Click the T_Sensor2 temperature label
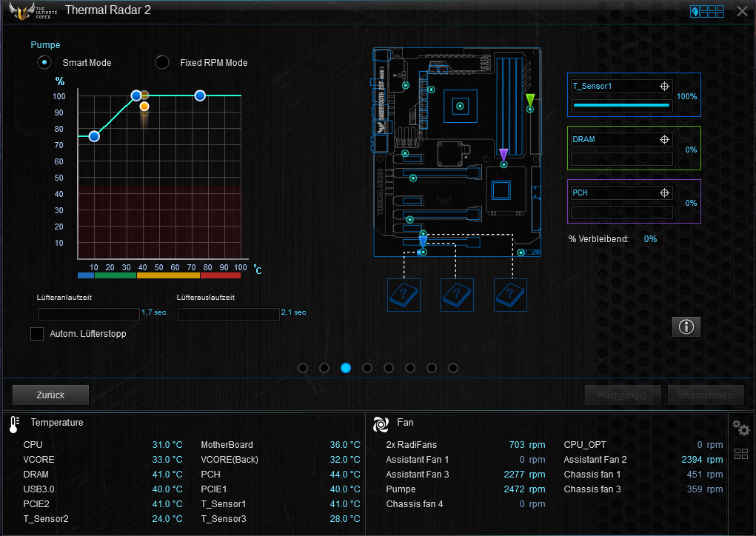Image resolution: width=756 pixels, height=536 pixels. tap(46, 519)
